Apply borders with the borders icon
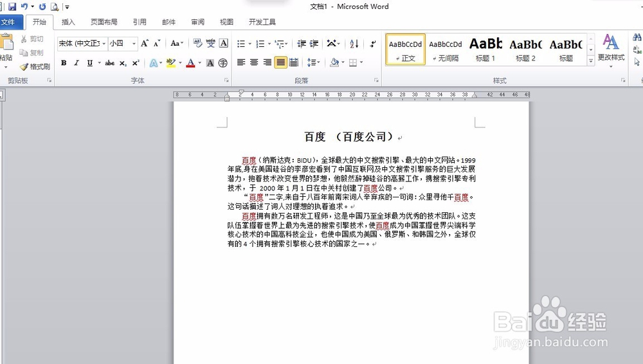This screenshot has height=364, width=643. (353, 62)
